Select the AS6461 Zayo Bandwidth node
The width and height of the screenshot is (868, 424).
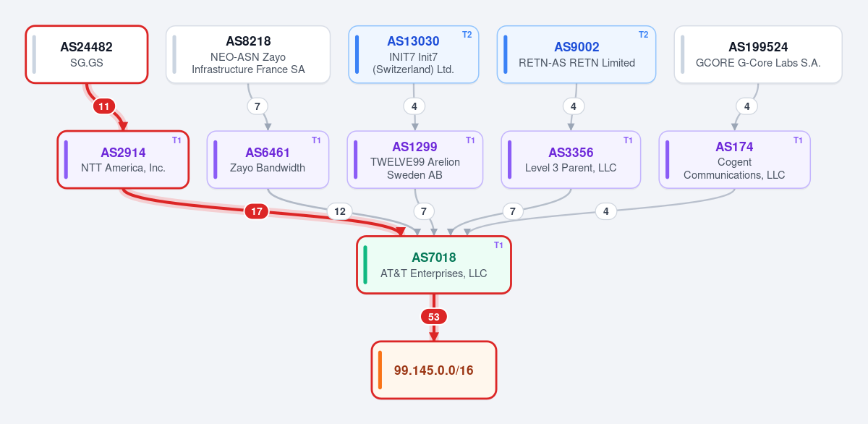[268, 160]
